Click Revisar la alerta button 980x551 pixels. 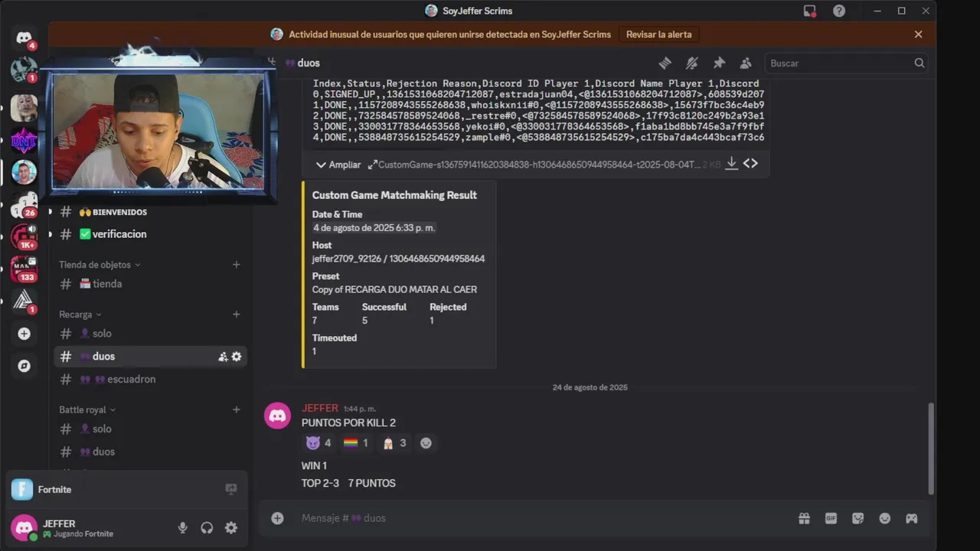(658, 34)
